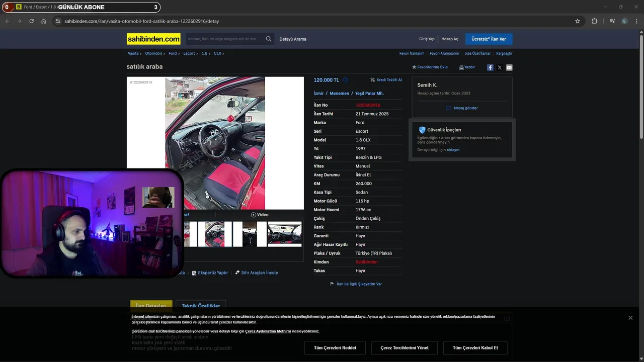Close the cookie banner with X

[x=630, y=318]
